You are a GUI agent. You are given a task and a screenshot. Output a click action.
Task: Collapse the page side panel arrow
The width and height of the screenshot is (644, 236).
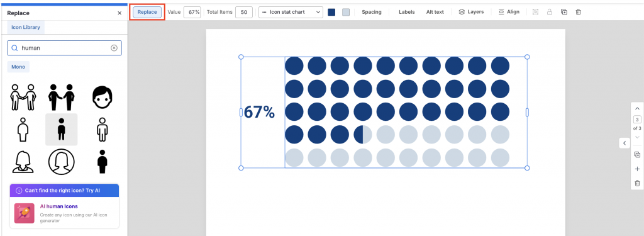pos(625,143)
